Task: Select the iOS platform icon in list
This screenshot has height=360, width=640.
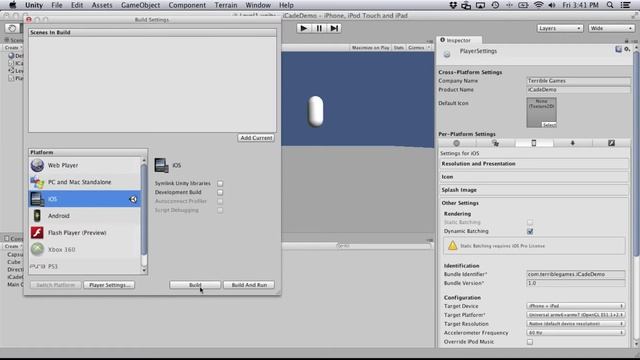Action: (37, 199)
